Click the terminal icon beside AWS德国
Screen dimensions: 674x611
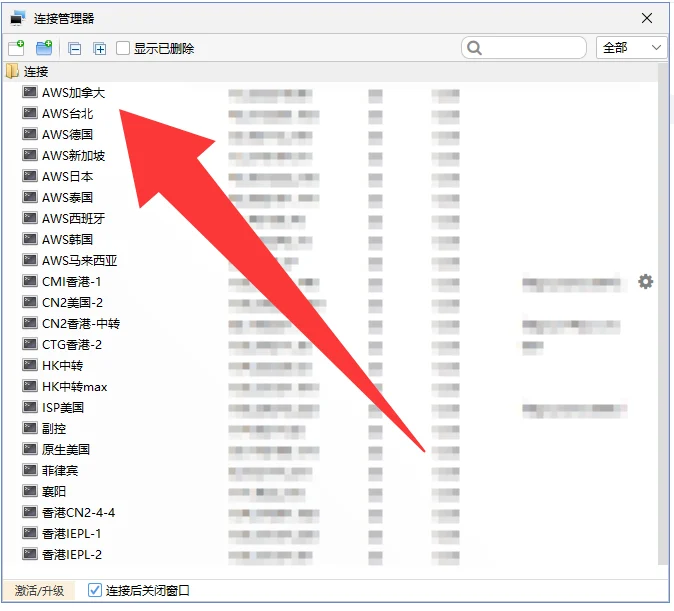(x=30, y=134)
